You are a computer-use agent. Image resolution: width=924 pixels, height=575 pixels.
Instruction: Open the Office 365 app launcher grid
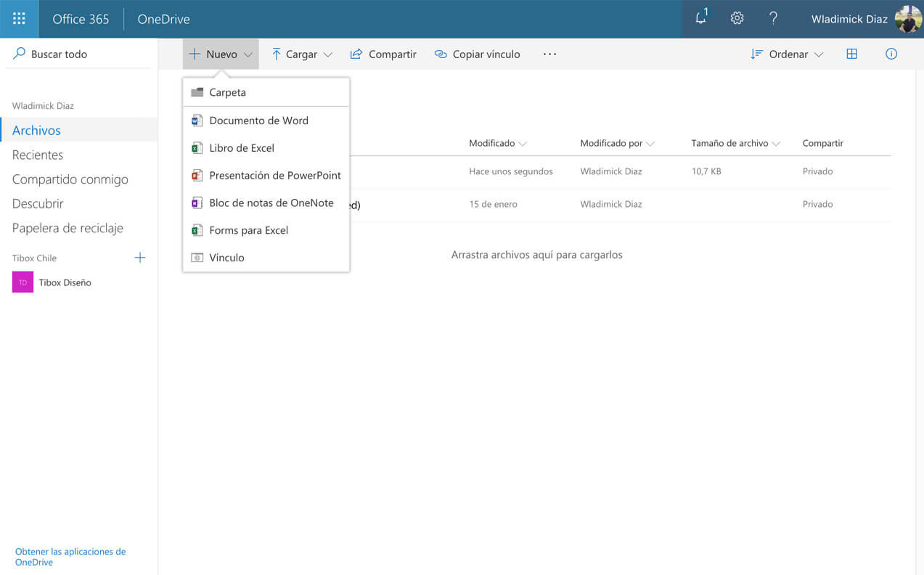19,19
